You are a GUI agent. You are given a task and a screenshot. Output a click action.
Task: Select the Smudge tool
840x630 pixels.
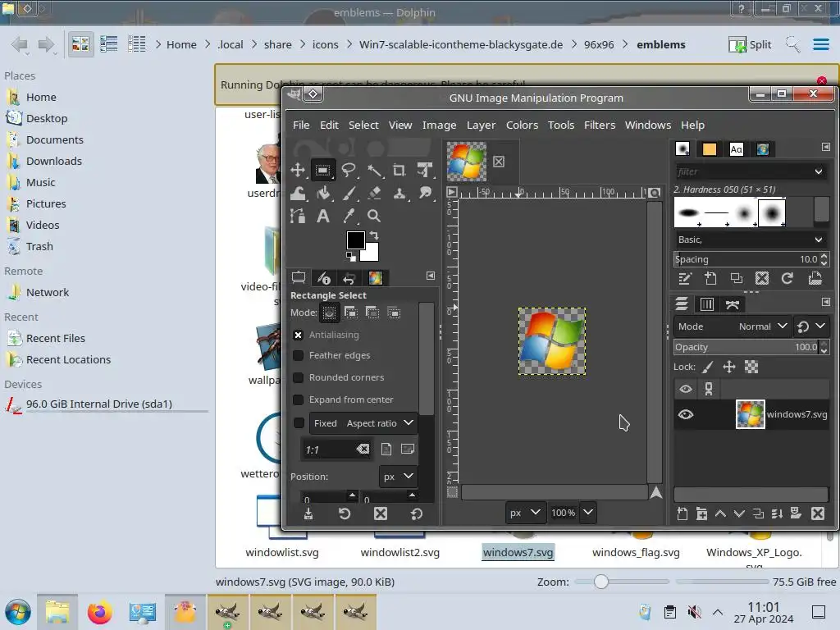(425, 194)
